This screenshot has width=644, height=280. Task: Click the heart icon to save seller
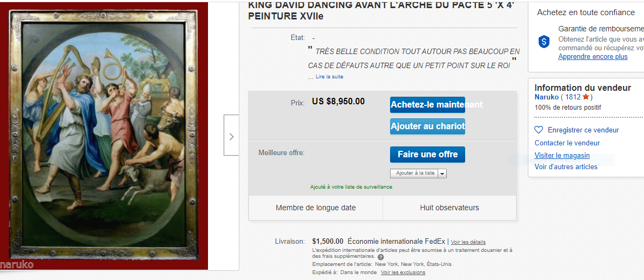pyautogui.click(x=539, y=130)
